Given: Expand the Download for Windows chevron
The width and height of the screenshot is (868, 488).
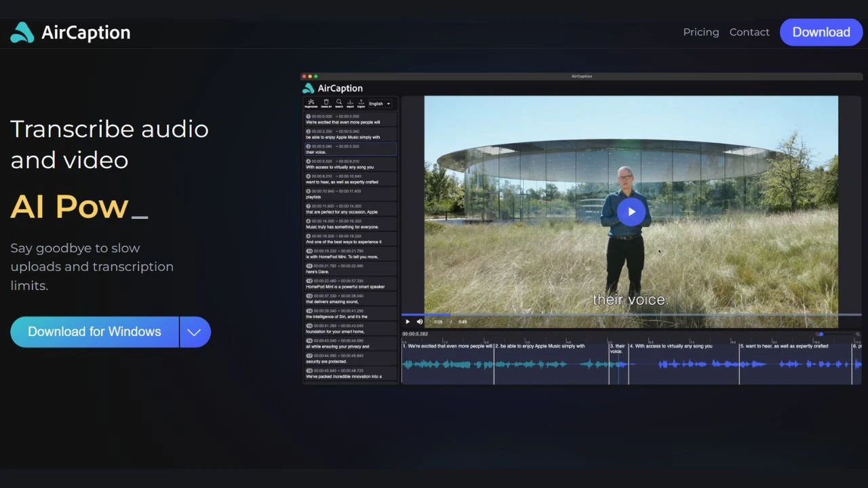Looking at the screenshot, I should pyautogui.click(x=195, y=331).
